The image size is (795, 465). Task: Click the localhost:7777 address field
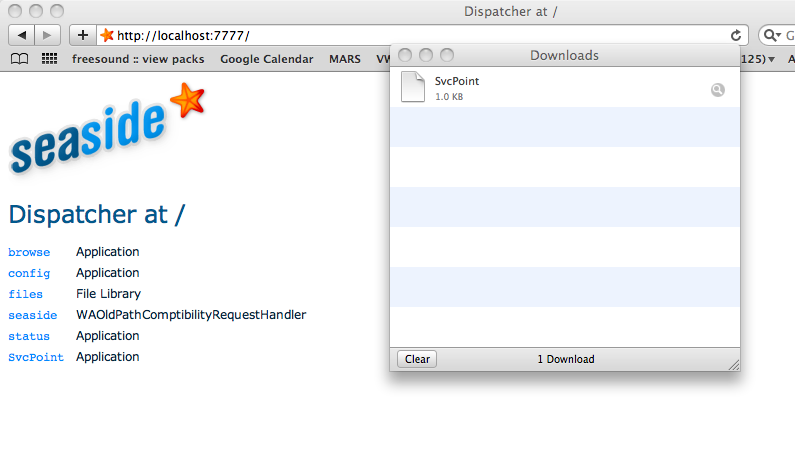click(421, 35)
